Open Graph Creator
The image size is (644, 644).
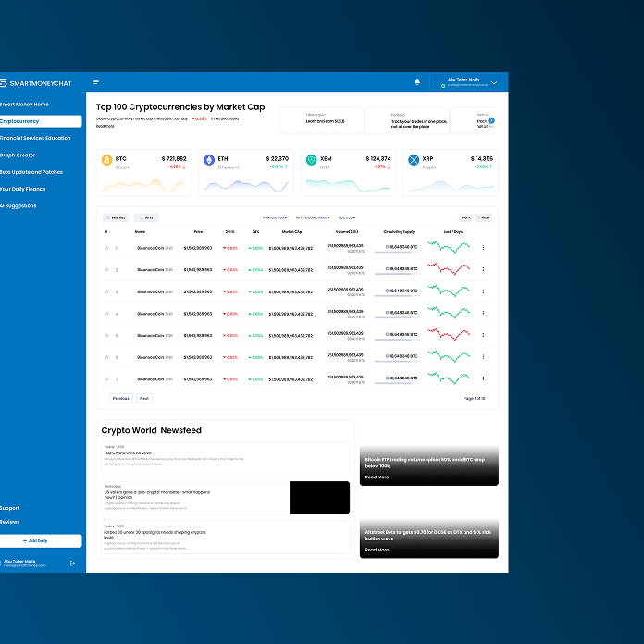click(x=18, y=155)
